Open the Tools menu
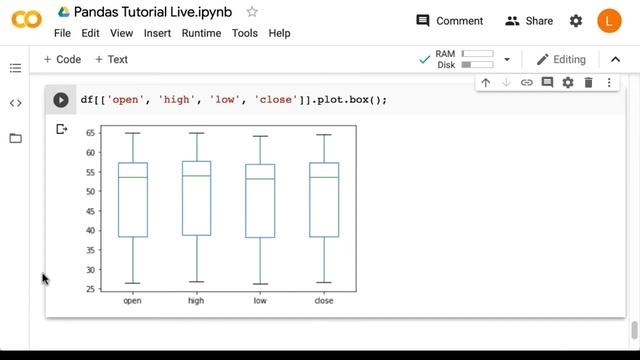The image size is (640, 360). [244, 33]
